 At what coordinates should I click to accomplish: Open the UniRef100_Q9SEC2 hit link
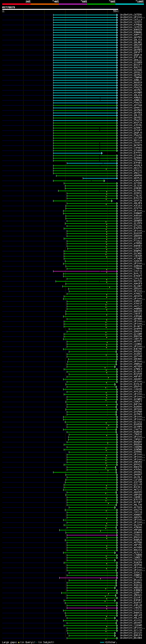pos(131,48)
